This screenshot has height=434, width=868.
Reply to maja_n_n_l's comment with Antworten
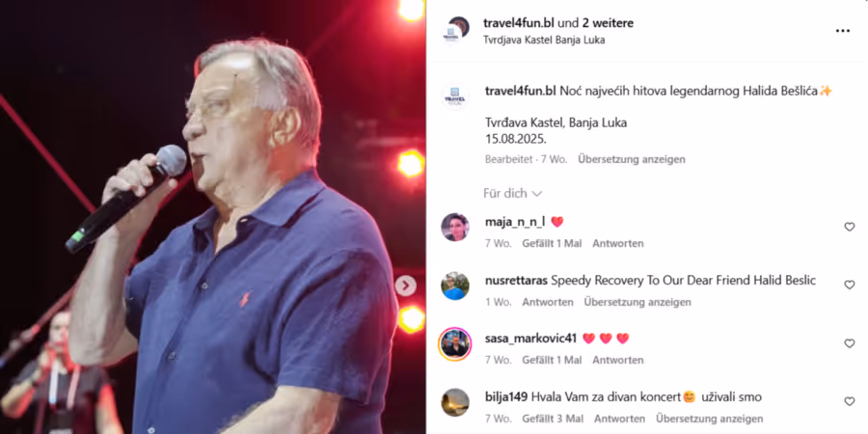618,244
